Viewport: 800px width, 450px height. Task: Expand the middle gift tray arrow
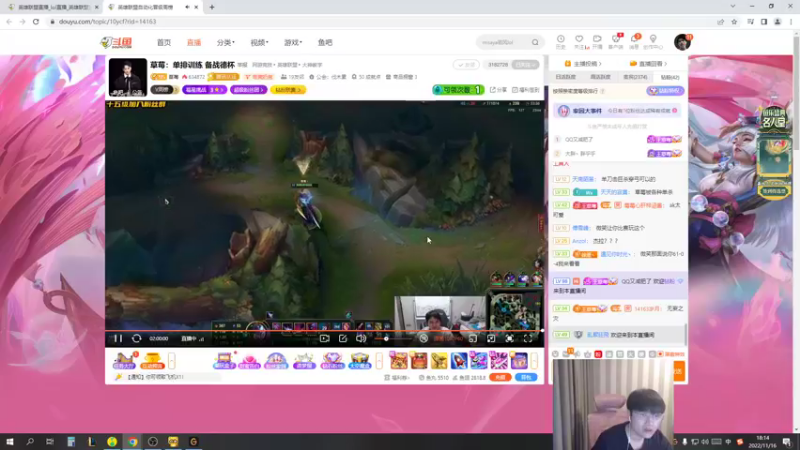click(379, 361)
